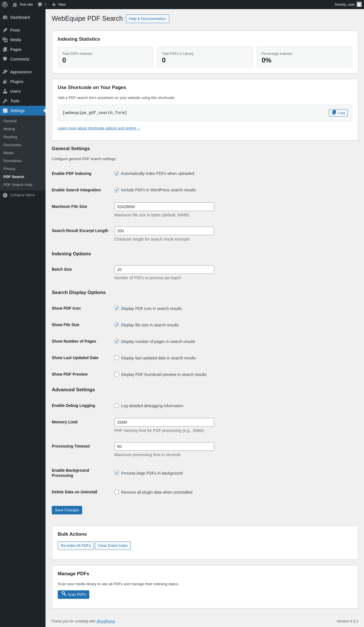Check Remove all plugin data when uninstalled

coord(117,492)
